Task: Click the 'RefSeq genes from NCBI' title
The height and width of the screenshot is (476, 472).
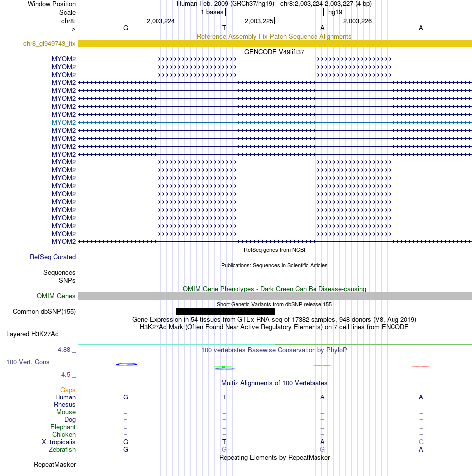Action: coord(274,250)
